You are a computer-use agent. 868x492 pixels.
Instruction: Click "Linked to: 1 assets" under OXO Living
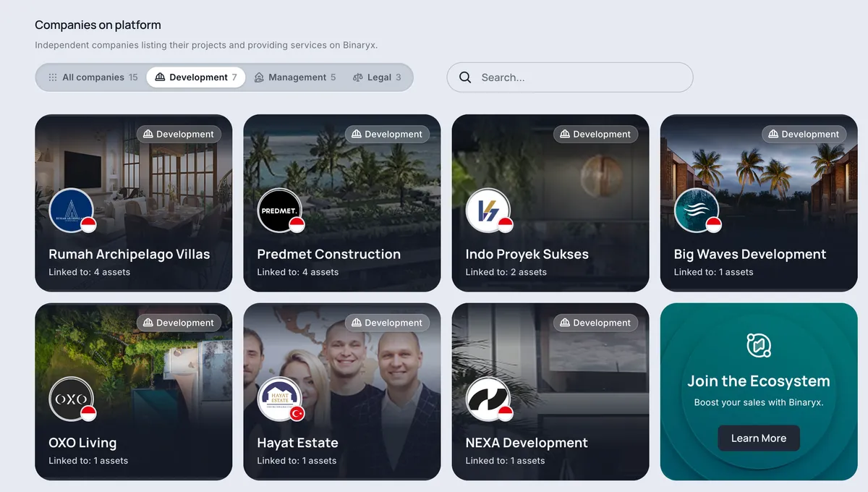[x=88, y=461]
